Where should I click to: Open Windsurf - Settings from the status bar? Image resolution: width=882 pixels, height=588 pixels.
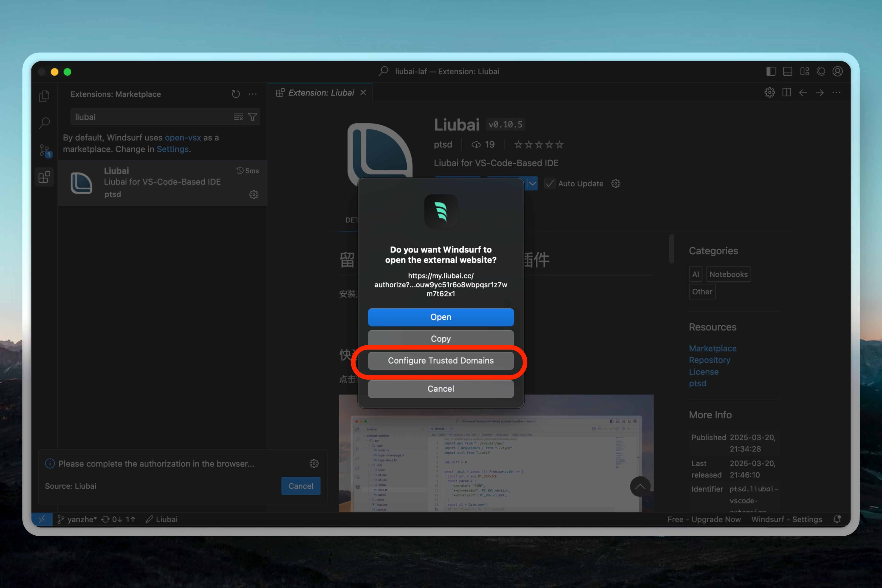point(786,519)
